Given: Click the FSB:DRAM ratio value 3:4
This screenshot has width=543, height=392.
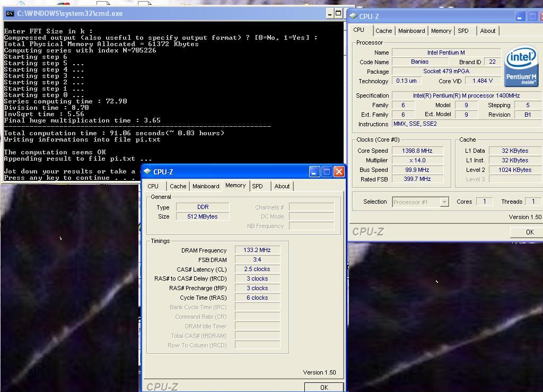Looking at the screenshot, I should [x=257, y=260].
